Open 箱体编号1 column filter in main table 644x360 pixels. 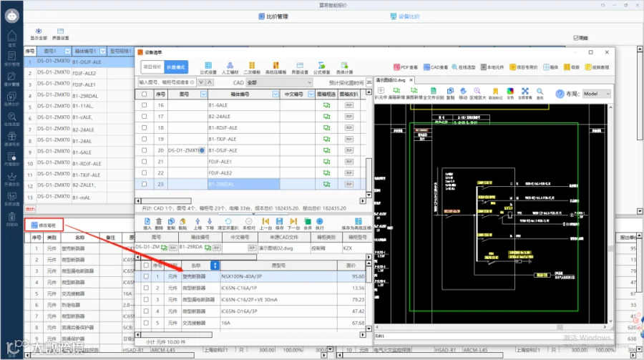click(102, 51)
